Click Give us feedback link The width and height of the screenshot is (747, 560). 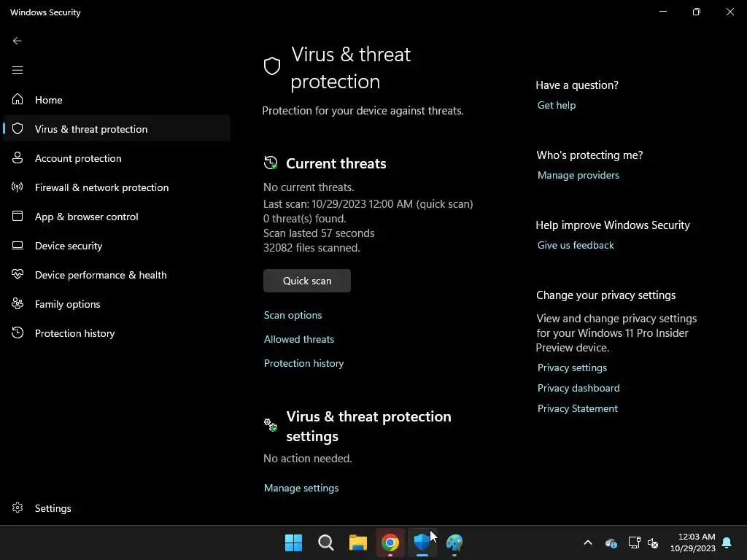coord(576,245)
